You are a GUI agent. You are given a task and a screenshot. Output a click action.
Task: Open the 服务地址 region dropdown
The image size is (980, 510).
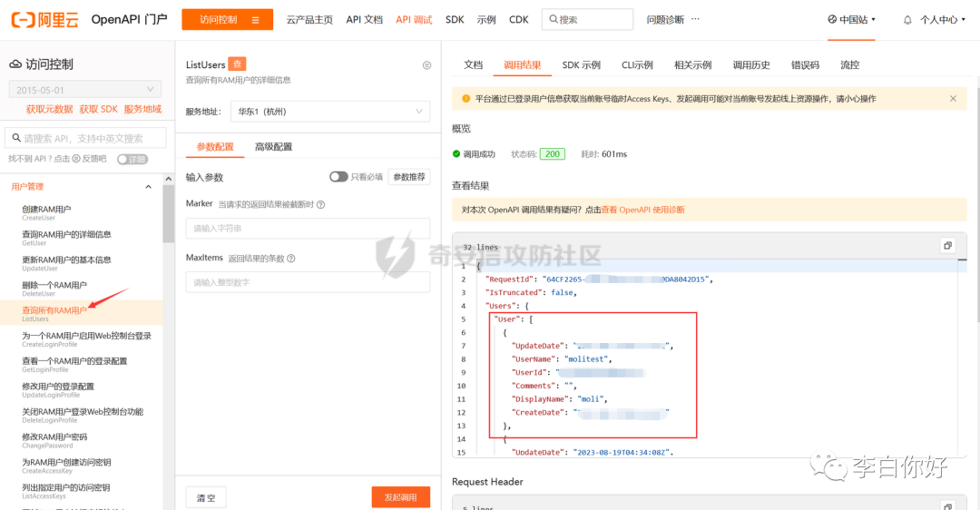point(330,112)
